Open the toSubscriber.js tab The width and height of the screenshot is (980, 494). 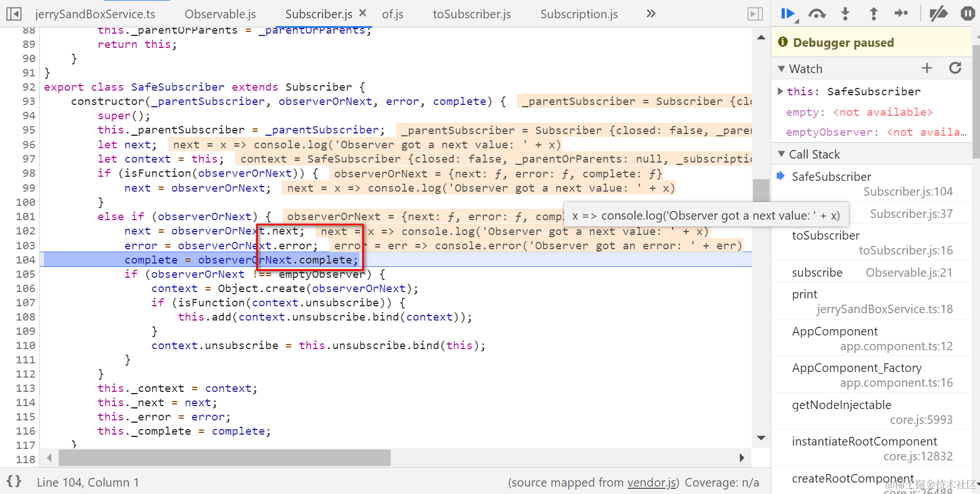click(472, 14)
